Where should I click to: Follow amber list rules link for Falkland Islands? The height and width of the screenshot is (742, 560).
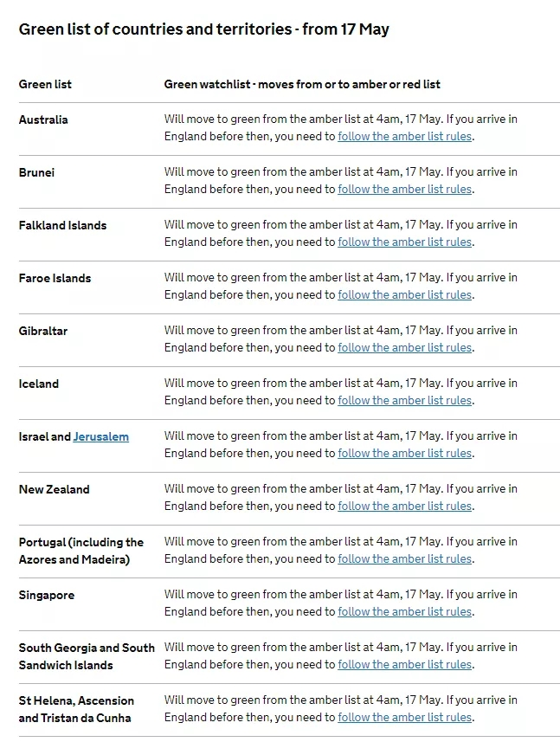[405, 242]
